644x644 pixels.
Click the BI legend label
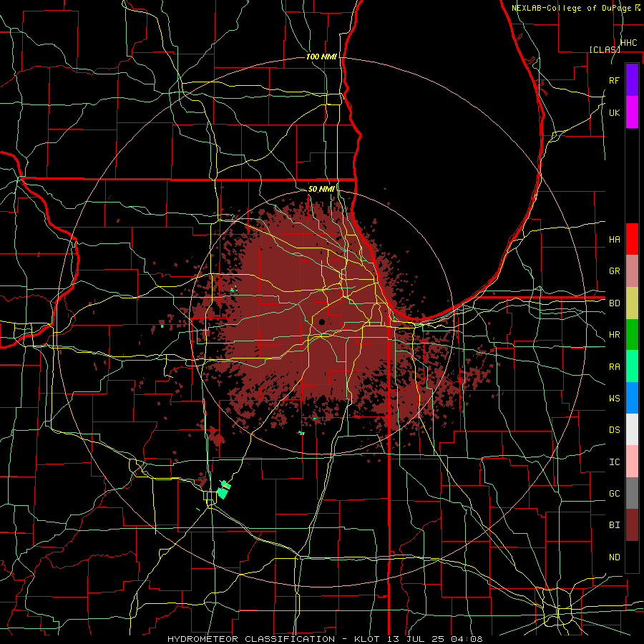pos(615,525)
